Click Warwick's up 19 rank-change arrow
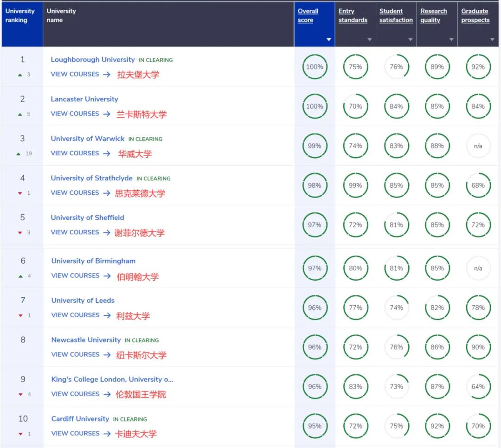 tap(19, 154)
